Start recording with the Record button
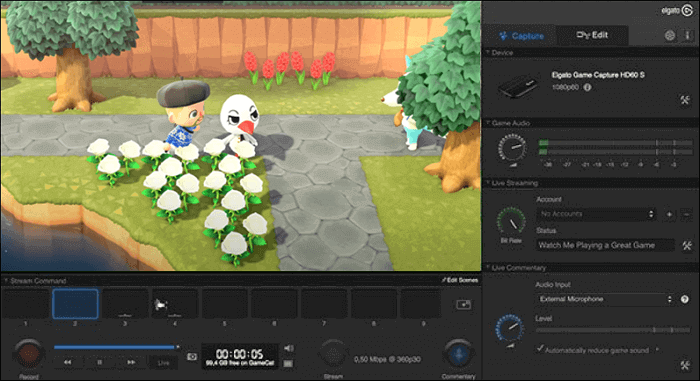The width and height of the screenshot is (700, 381). click(28, 354)
